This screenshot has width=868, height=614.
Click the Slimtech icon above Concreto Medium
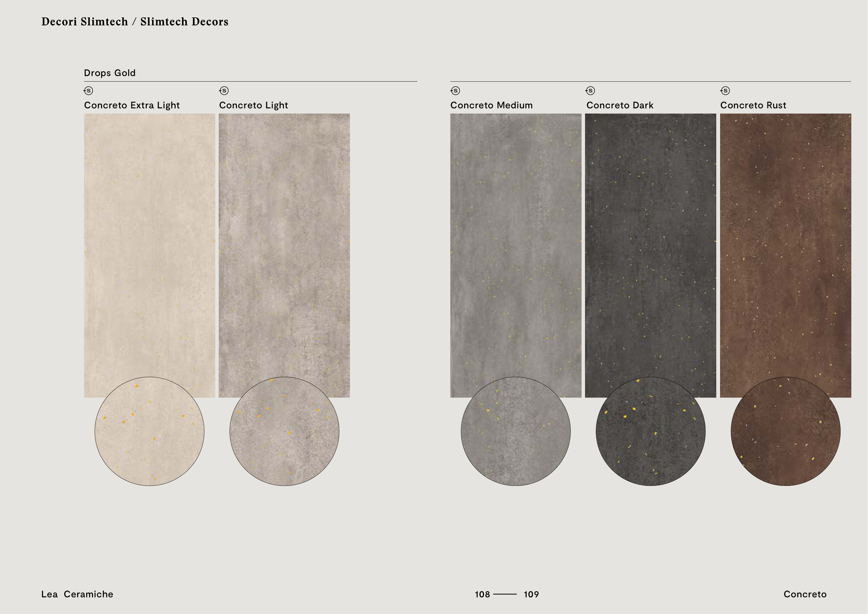455,91
